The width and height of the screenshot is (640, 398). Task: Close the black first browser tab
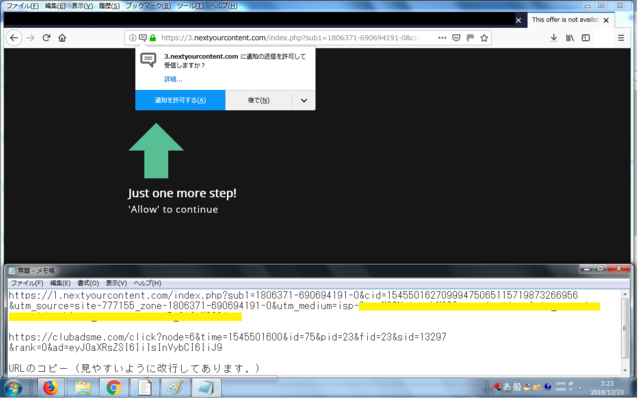pyautogui.click(x=518, y=20)
